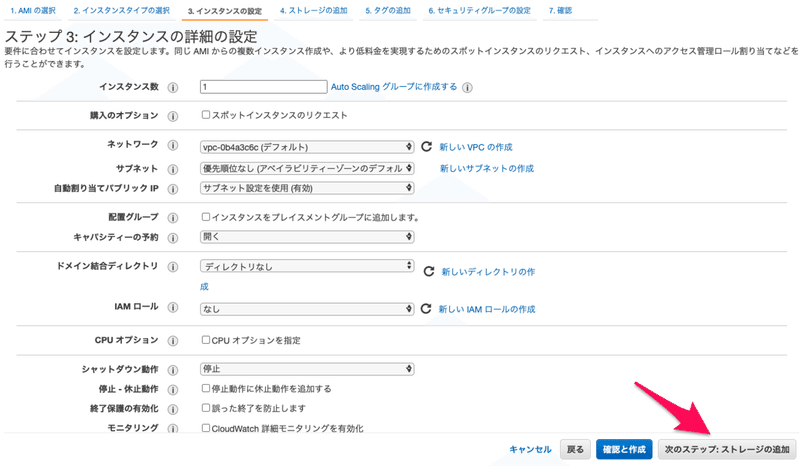Show info for モニタリング
The image size is (800, 466).
(x=173, y=429)
